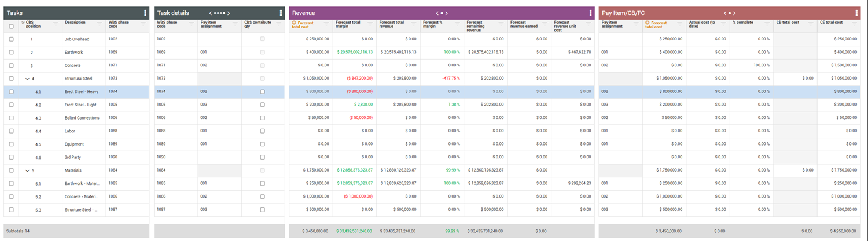Image resolution: width=868 pixels, height=241 pixels.
Task: Open the Tasks panel three-dot menu
Action: (144, 13)
